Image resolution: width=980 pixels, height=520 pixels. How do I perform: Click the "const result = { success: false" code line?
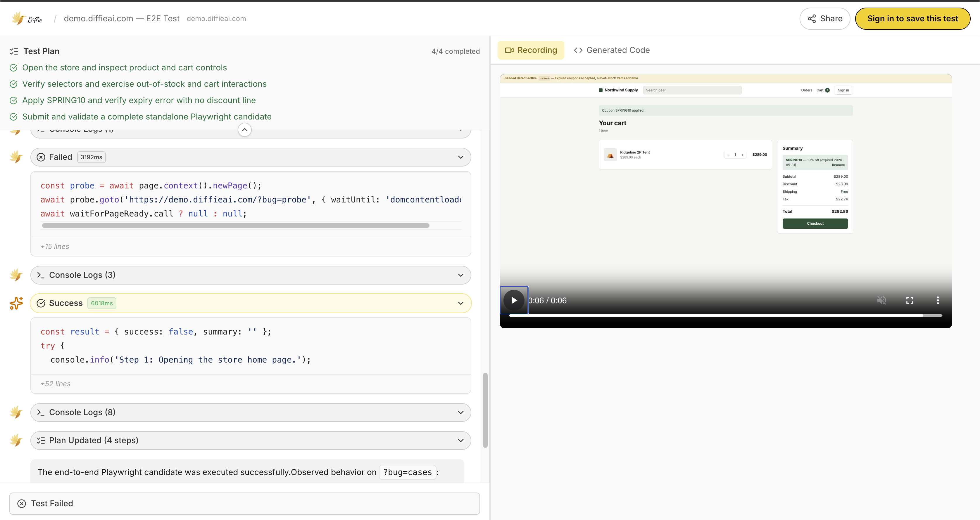(x=156, y=332)
